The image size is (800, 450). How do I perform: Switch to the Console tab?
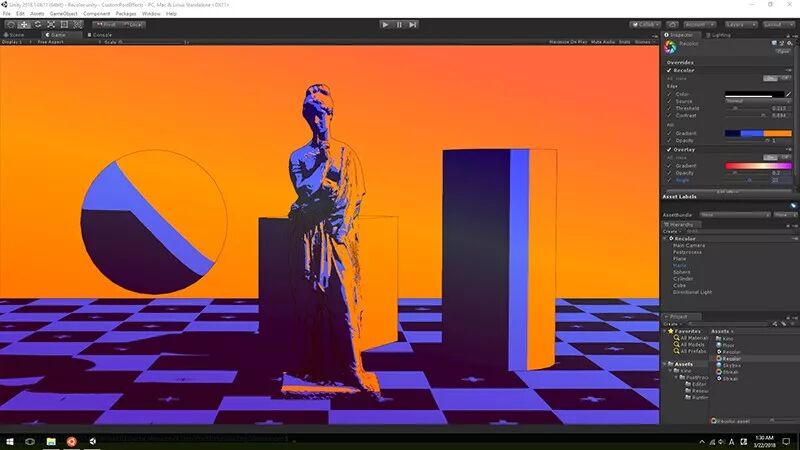(99, 35)
